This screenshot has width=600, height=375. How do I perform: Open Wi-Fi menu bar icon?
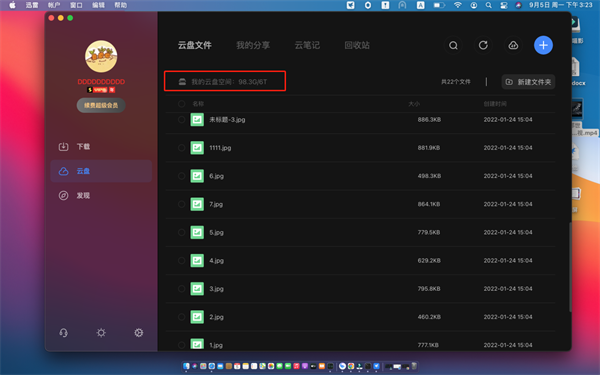(458, 5)
